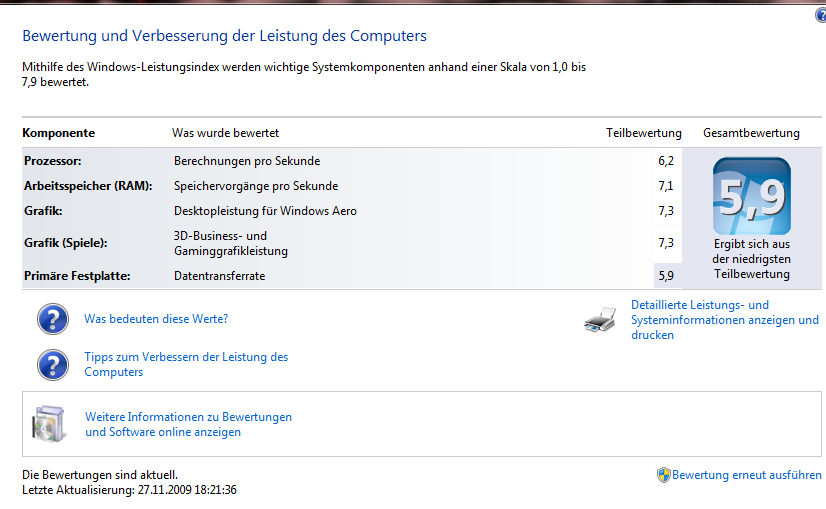
Task: Click the UAC shield icon before 'Bewertung erneut ausführen'
Action: click(663, 475)
